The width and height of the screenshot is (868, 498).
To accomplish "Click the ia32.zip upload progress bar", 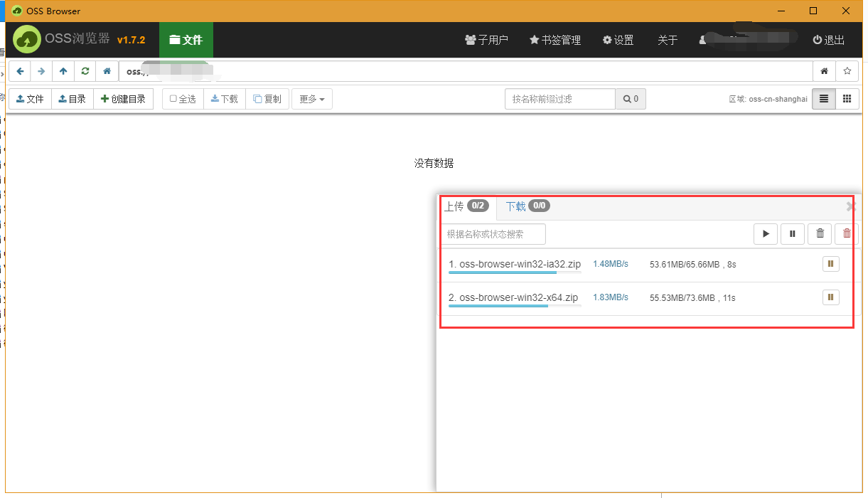I will [515, 272].
